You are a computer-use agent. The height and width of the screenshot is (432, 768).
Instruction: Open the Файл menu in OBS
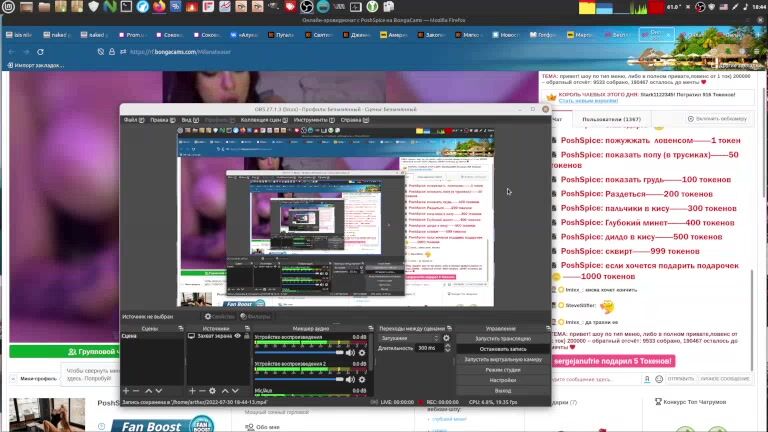click(130, 120)
